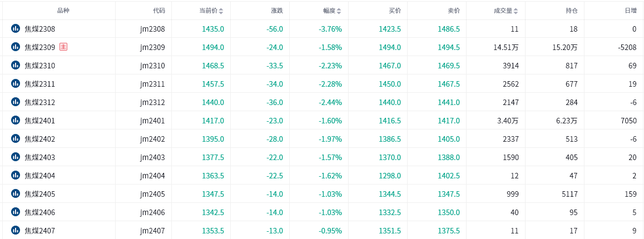Click the 涨跌 column header
Screen dimensions: 644x239
coord(278,11)
